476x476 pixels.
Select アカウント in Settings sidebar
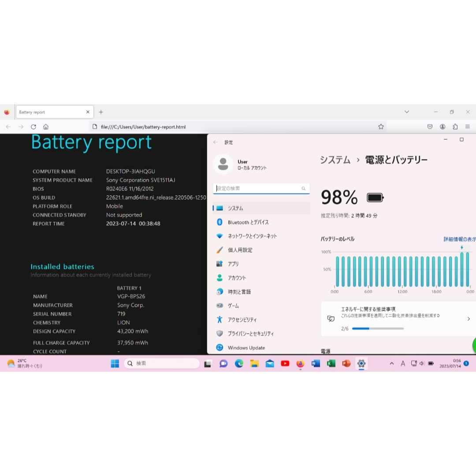click(261, 278)
